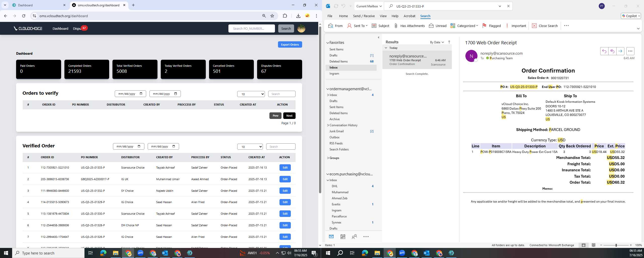Click Outlook zoom in plus button
This screenshot has width=644, height=258.
[631, 245]
